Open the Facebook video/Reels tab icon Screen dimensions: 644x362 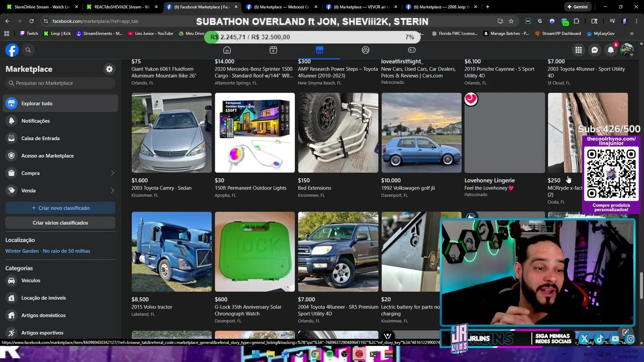(273, 50)
